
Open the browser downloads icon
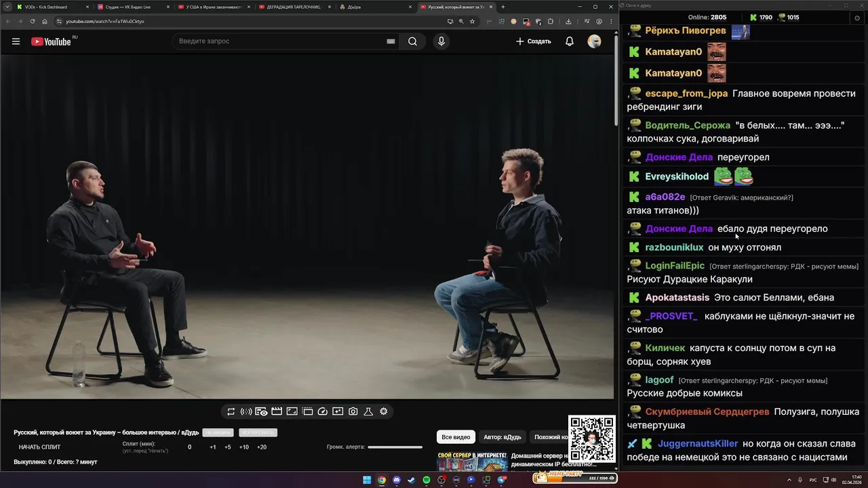(x=569, y=21)
